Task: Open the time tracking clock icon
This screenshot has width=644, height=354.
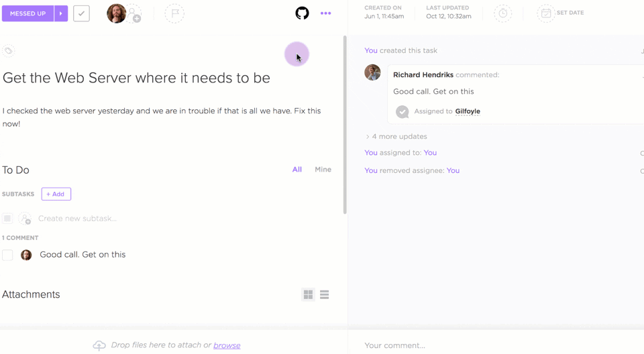Action: (502, 13)
